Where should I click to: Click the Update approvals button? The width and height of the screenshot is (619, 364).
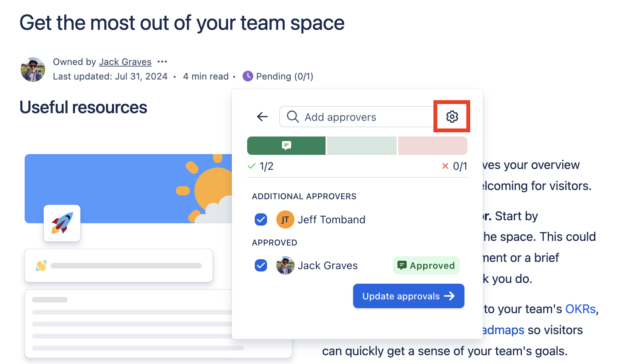[408, 296]
